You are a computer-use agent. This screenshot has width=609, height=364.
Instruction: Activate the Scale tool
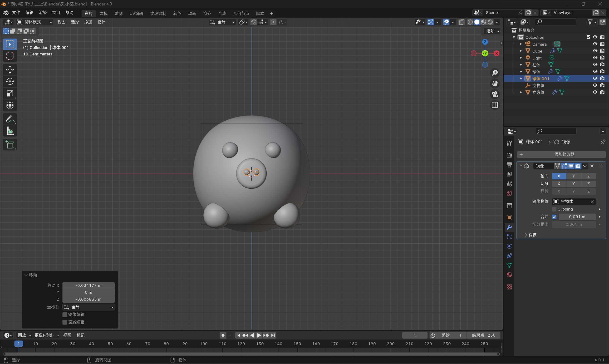click(10, 93)
